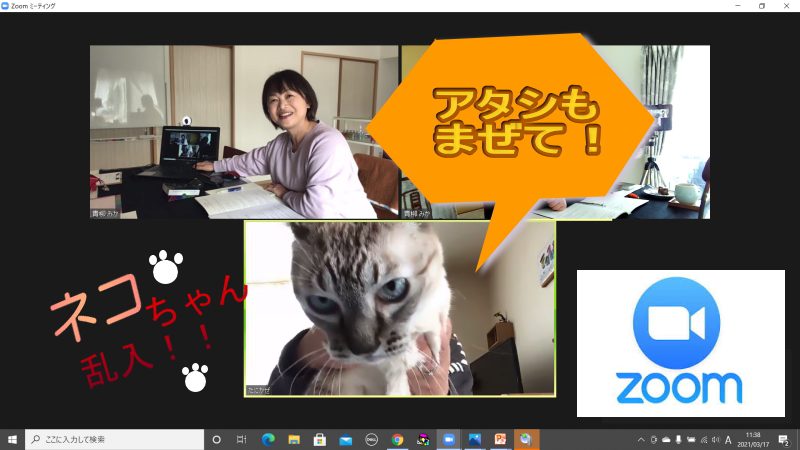This screenshot has height=450, width=800.
Task: Open File Explorer in the taskbar
Action: click(294, 439)
